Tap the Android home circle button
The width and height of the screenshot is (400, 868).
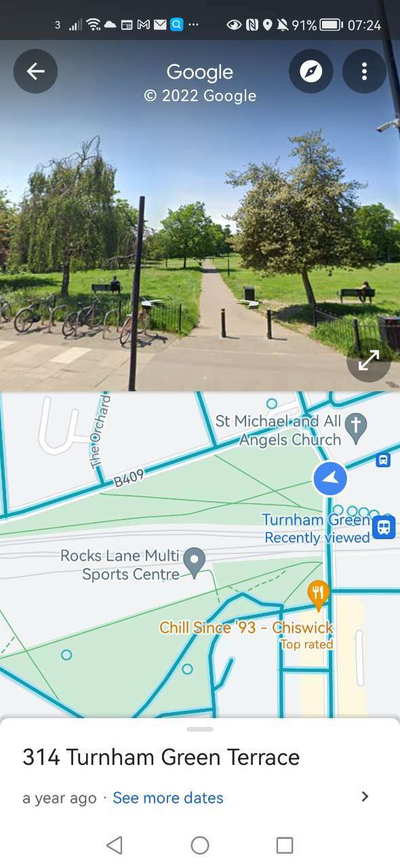click(x=200, y=845)
